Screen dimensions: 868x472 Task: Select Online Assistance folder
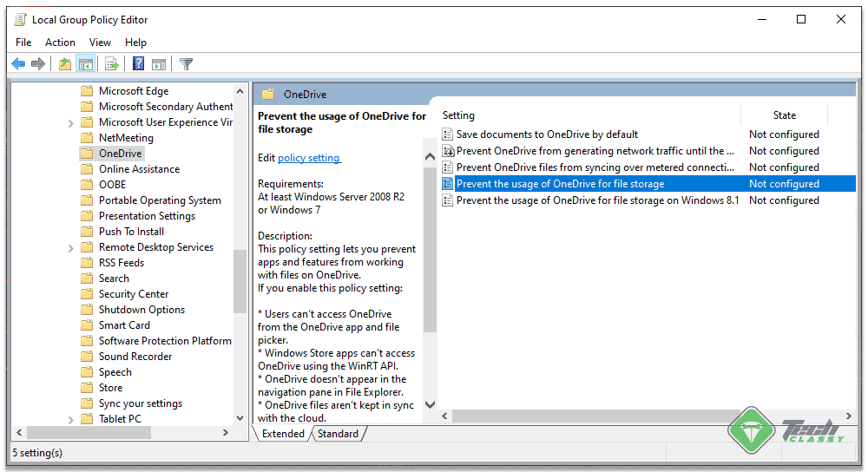coord(140,169)
